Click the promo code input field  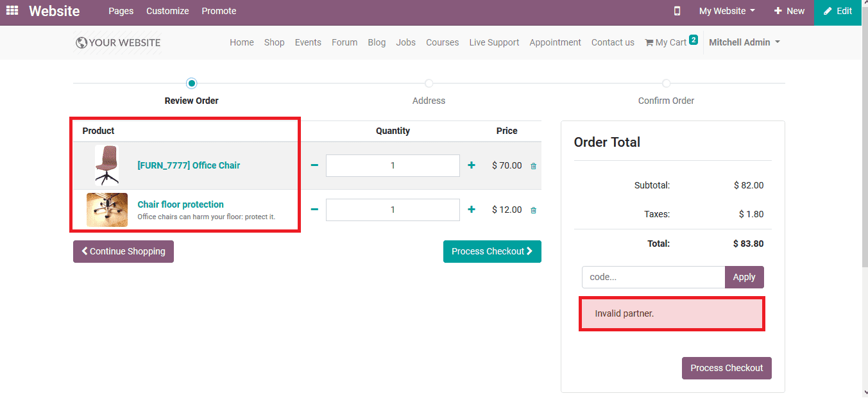[653, 277]
